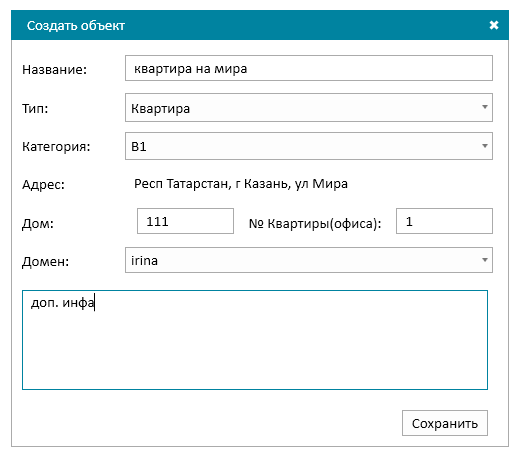Focus the Дом field containing 111

click(185, 221)
